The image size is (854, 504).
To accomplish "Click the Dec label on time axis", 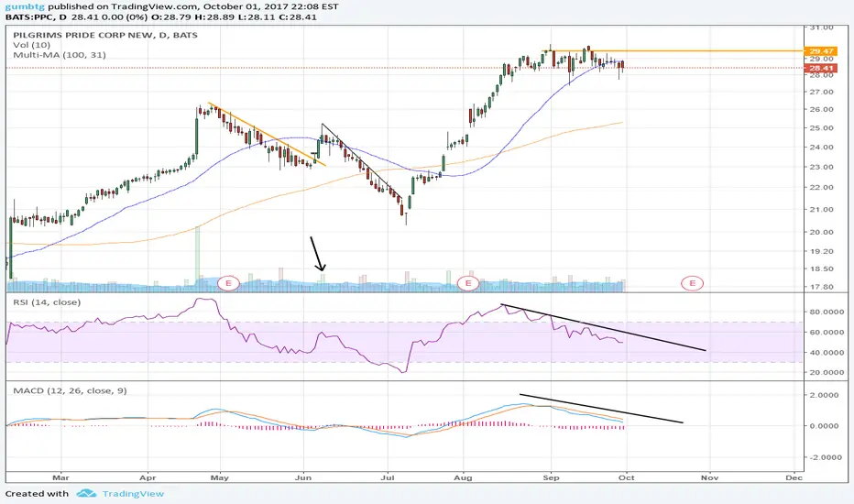I will 794,477.
